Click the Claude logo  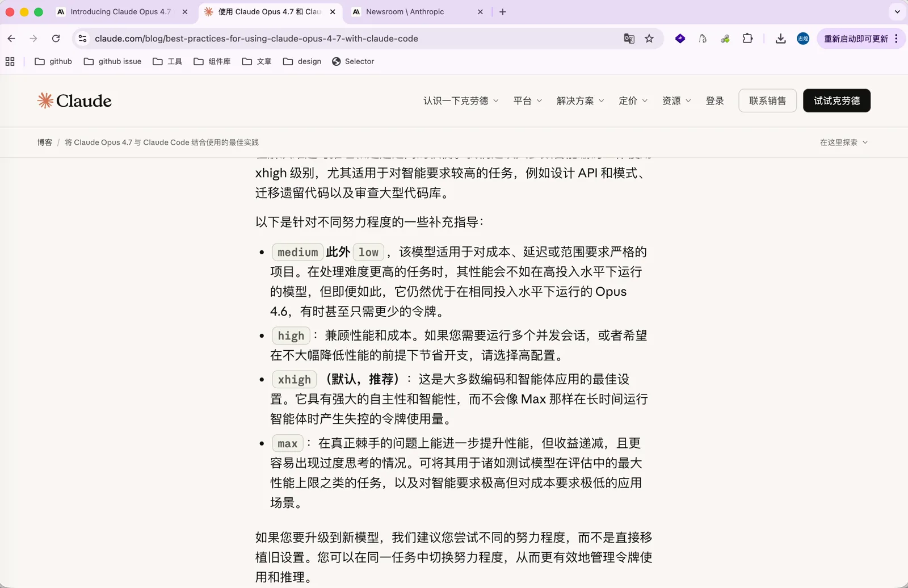pyautogui.click(x=74, y=101)
